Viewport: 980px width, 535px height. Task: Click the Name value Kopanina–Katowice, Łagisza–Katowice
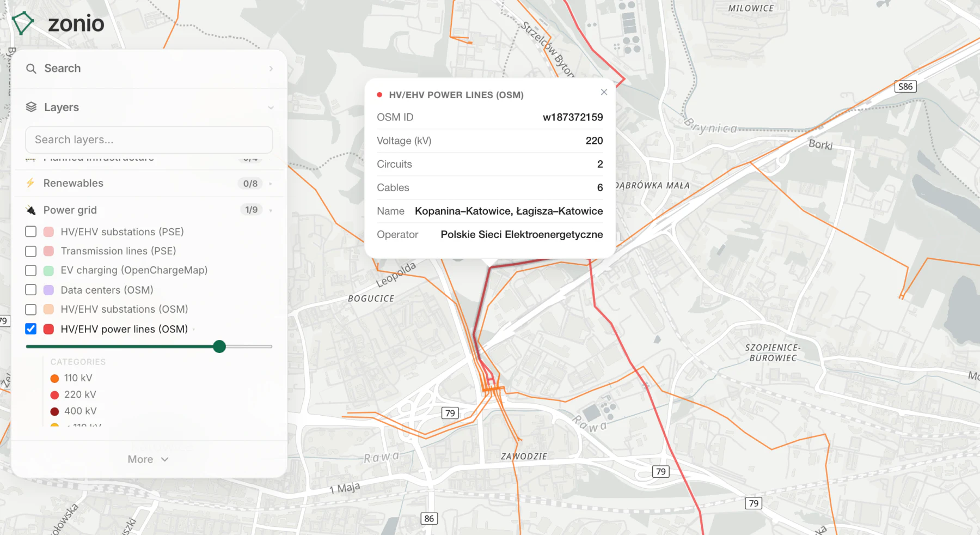click(x=509, y=211)
